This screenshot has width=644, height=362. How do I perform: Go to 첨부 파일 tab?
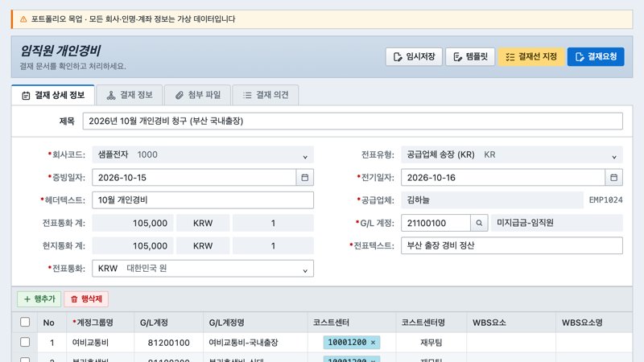click(197, 95)
